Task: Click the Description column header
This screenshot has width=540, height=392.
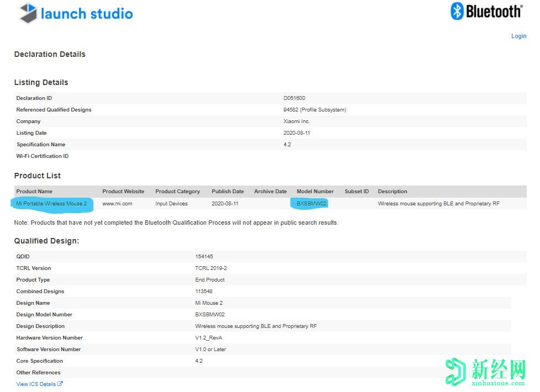Action: pos(392,192)
